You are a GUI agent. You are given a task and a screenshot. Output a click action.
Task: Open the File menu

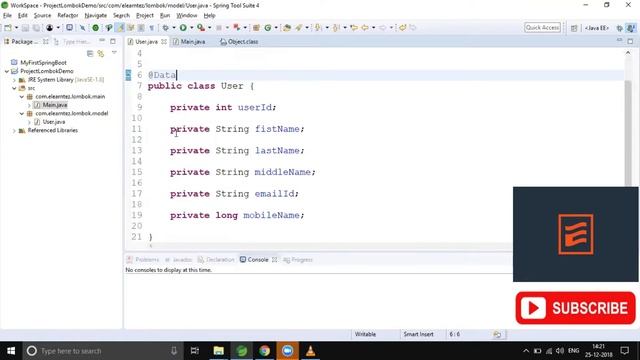point(7,16)
